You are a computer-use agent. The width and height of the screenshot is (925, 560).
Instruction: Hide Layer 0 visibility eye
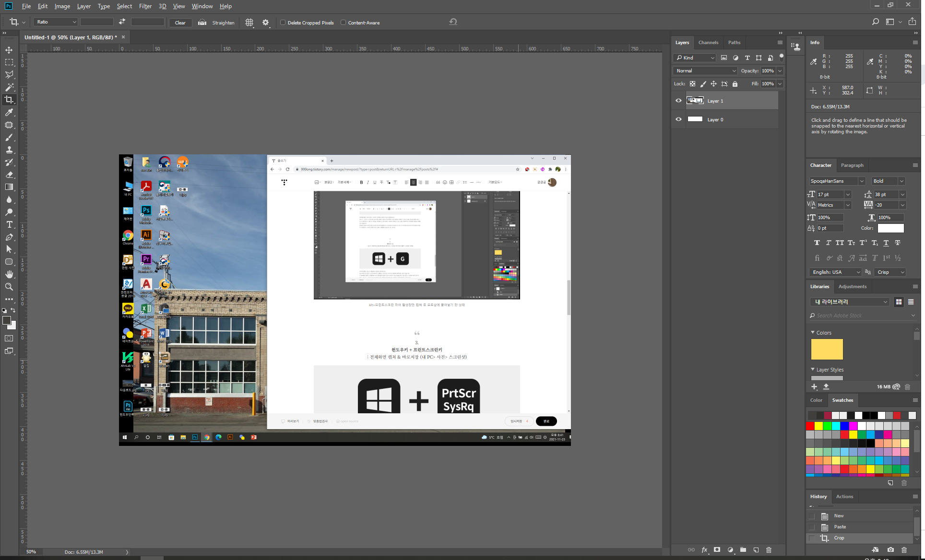tap(678, 119)
